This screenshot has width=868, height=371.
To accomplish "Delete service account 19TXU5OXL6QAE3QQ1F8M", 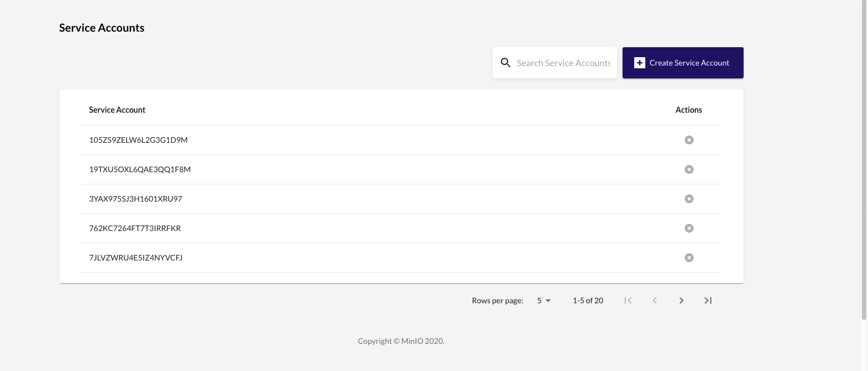I will [689, 169].
